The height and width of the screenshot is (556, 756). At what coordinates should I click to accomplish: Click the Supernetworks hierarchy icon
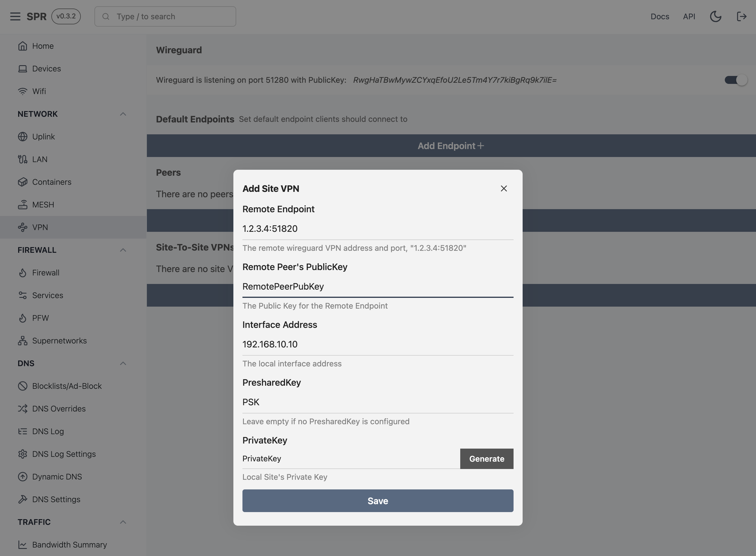(x=23, y=341)
